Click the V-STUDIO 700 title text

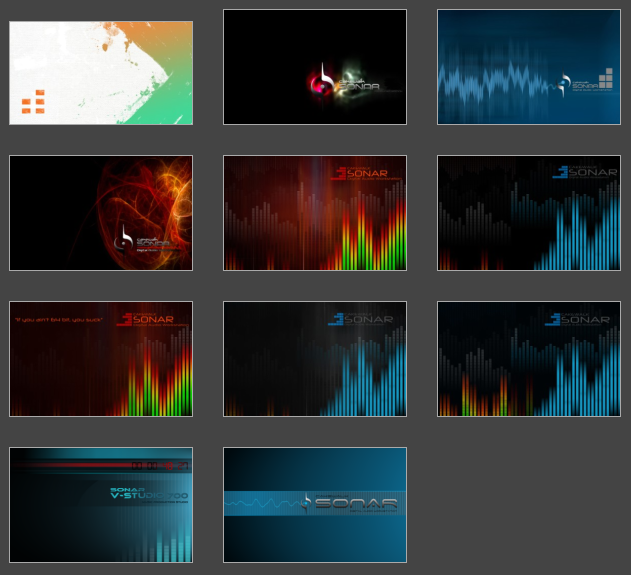[150, 496]
